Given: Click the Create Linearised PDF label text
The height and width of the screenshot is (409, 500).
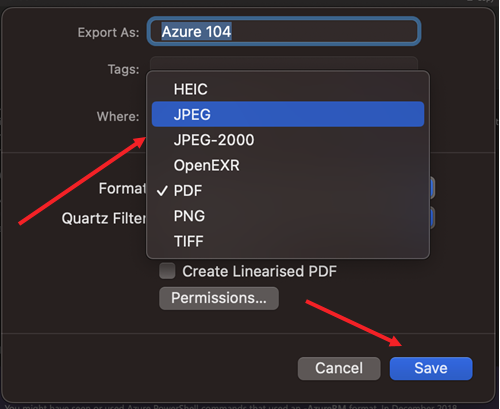Looking at the screenshot, I should 259,271.
